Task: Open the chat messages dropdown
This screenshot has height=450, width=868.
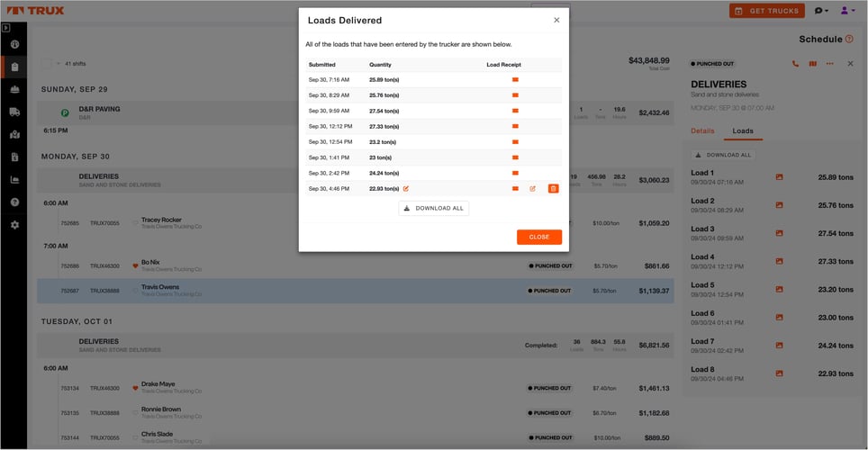Action: 821,11
